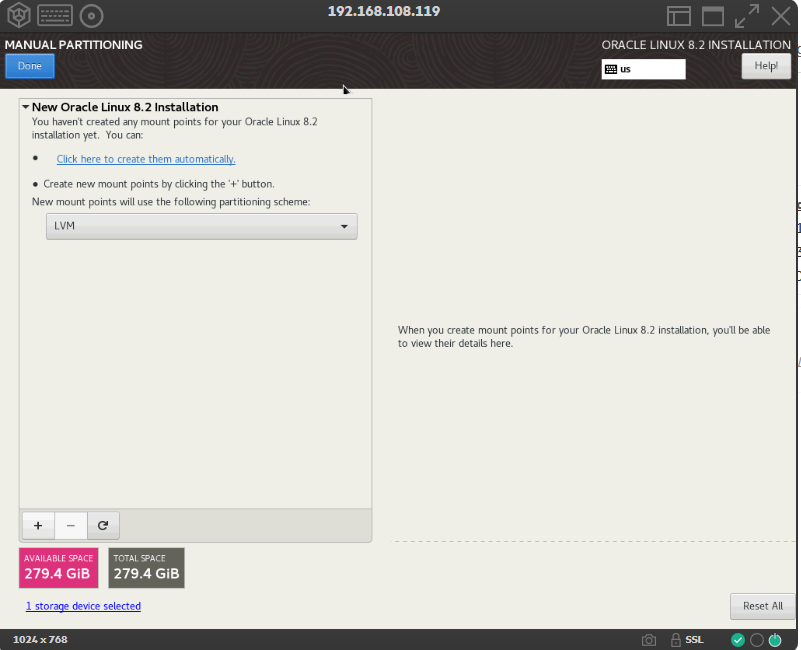The width and height of the screenshot is (801, 650).
Task: Open the virtual keyboard icon
Action: click(55, 15)
